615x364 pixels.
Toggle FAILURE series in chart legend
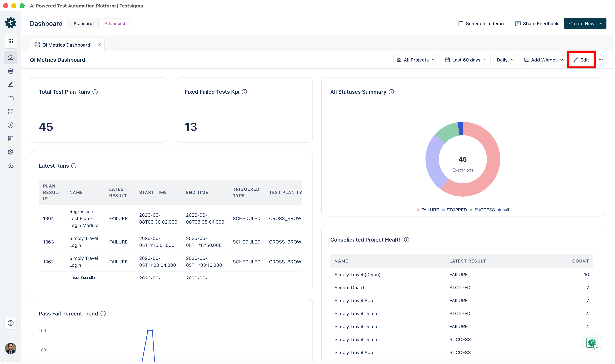click(428, 210)
